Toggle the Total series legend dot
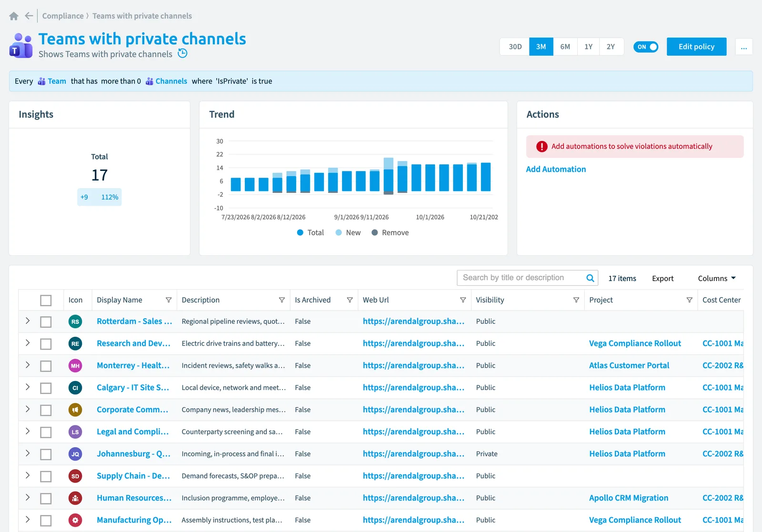 coord(300,232)
